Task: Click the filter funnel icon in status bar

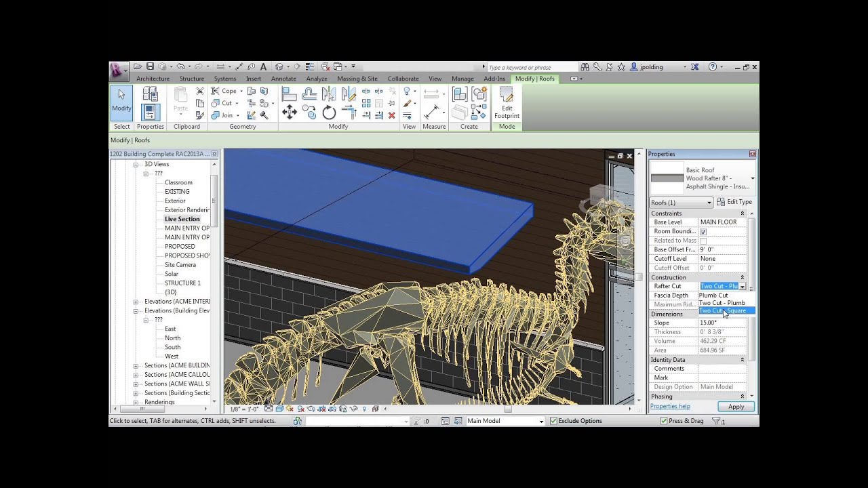Action: coord(716,421)
